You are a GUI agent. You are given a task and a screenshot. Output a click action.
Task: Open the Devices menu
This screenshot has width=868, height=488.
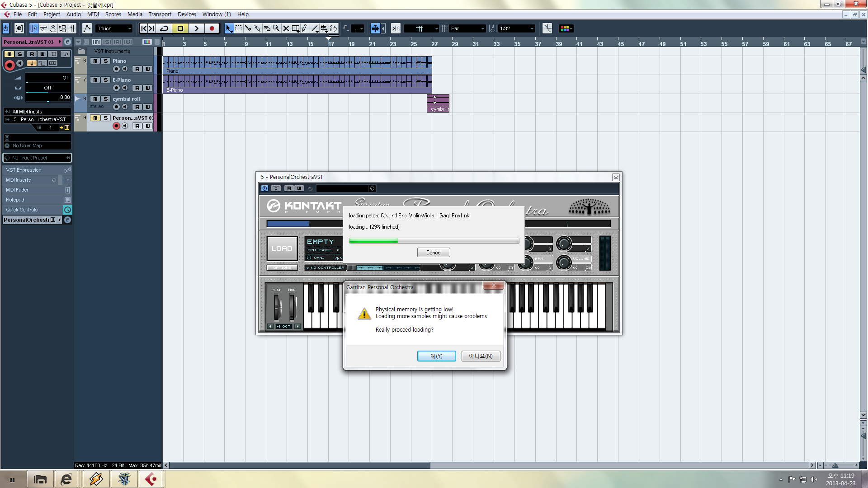[187, 14]
